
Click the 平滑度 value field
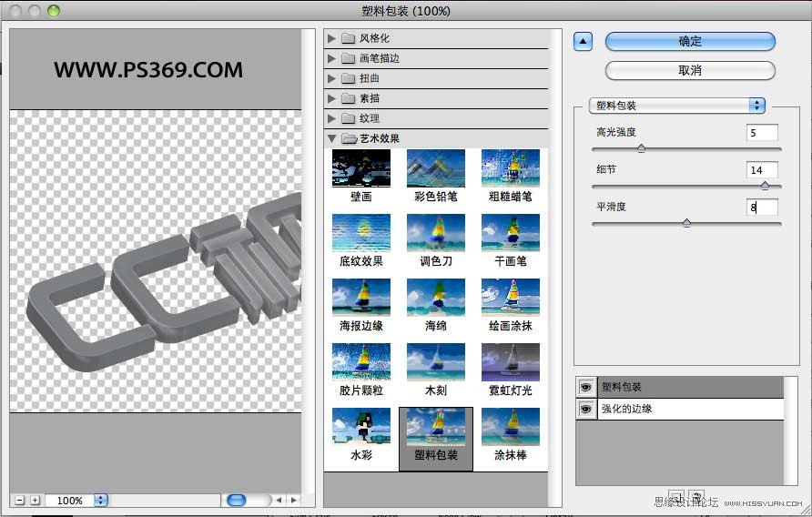762,208
